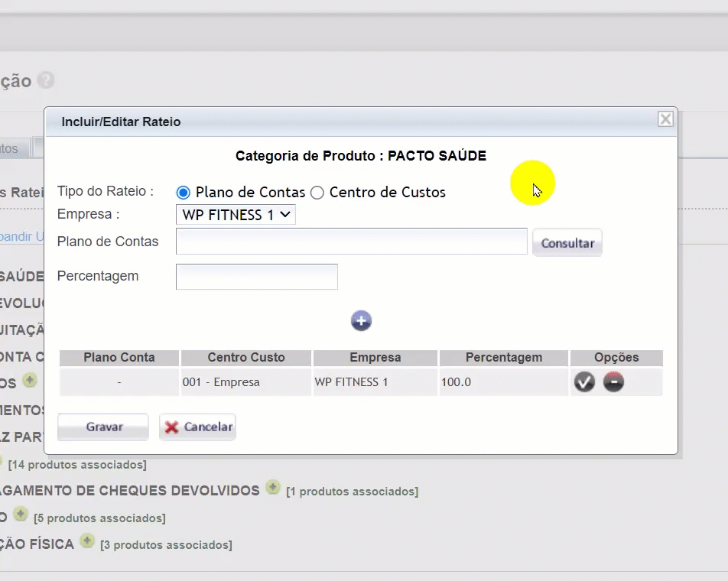Close the Incluir/Editar Rateio dialog
728x581 pixels.
[x=665, y=119]
